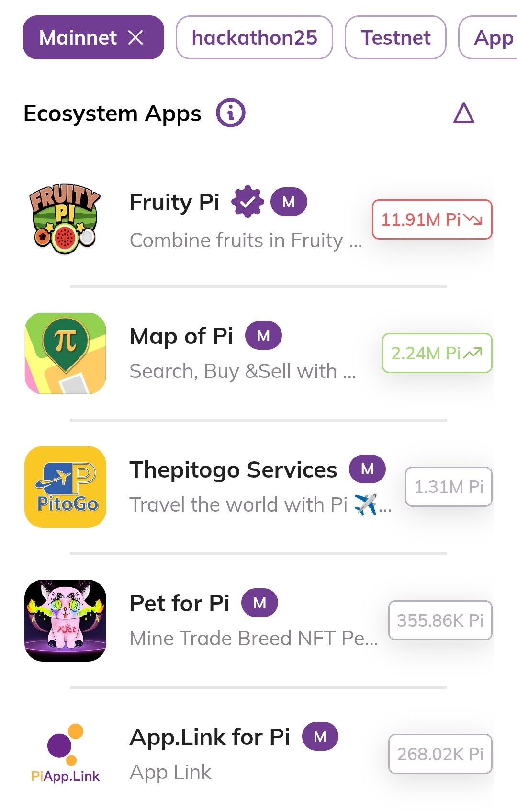Tap the 1.31M Pi amount box
The width and height of the screenshot is (517, 812).
(x=449, y=487)
